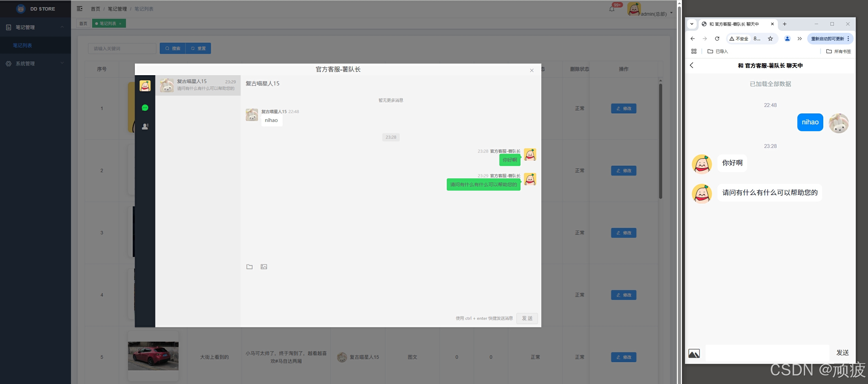The width and height of the screenshot is (868, 384).
Task: Click the image picker icon in right chat window
Action: click(x=695, y=353)
